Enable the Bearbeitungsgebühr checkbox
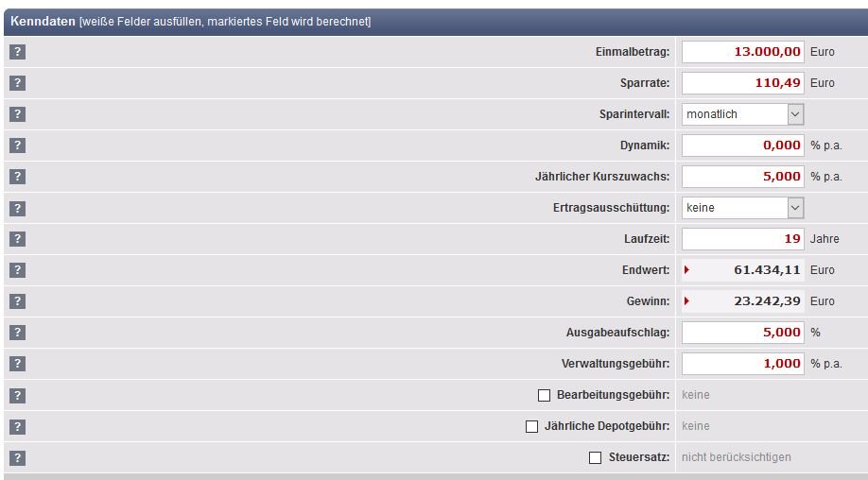Screen dimensions: 868x480 click(x=544, y=395)
